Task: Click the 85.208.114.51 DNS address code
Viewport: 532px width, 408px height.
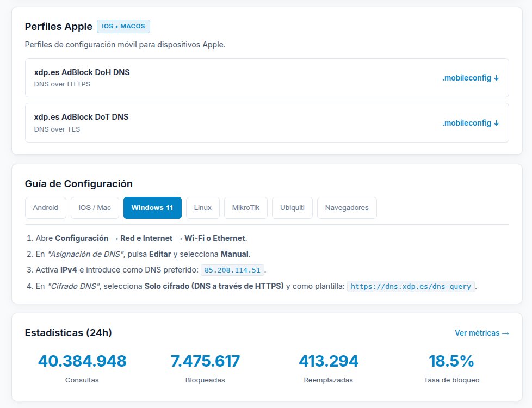Action: click(232, 270)
